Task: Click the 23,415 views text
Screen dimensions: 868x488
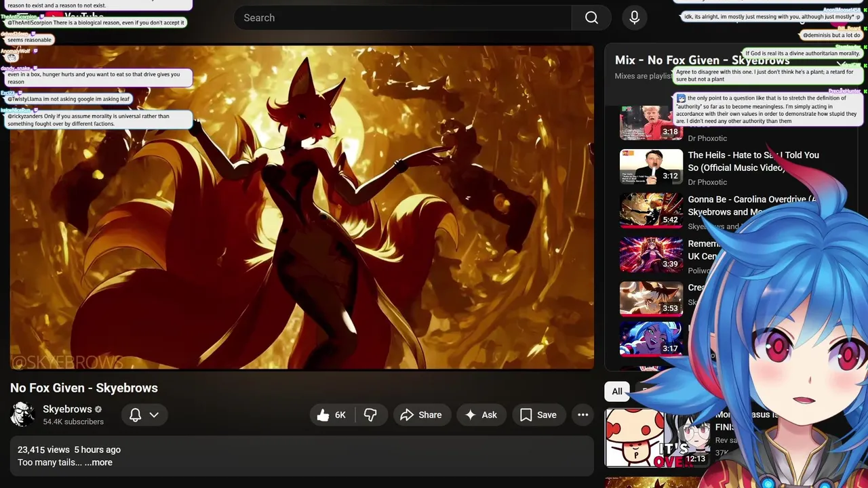Action: (43, 449)
